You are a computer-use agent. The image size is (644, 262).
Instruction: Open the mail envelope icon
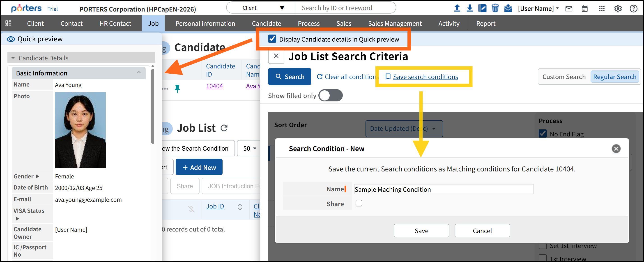click(569, 9)
